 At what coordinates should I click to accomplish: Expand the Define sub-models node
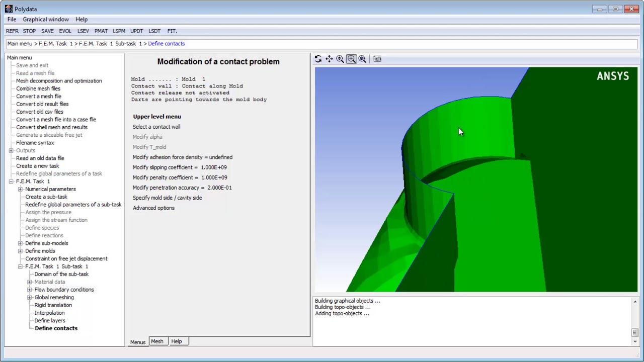[20, 243]
